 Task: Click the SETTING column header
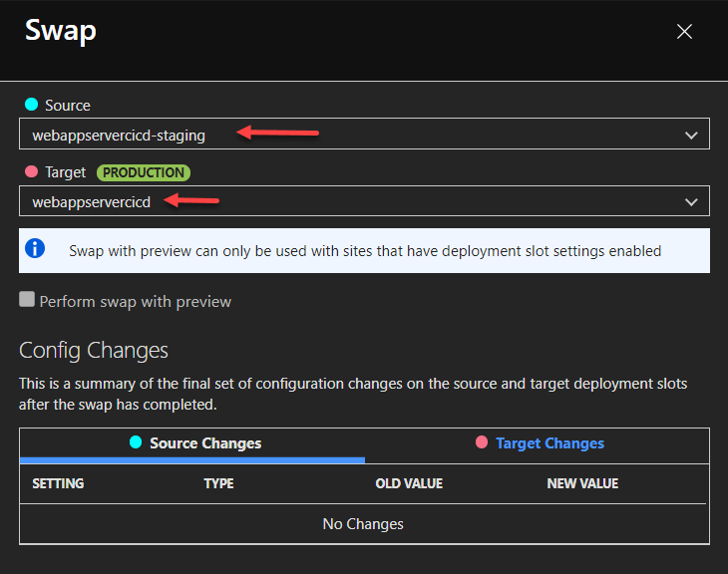coord(58,483)
